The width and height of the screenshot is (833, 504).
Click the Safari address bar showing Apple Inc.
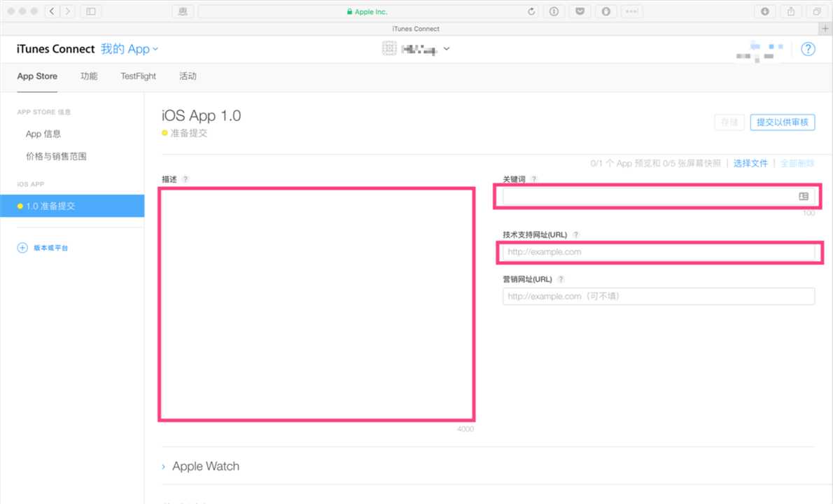pyautogui.click(x=367, y=11)
